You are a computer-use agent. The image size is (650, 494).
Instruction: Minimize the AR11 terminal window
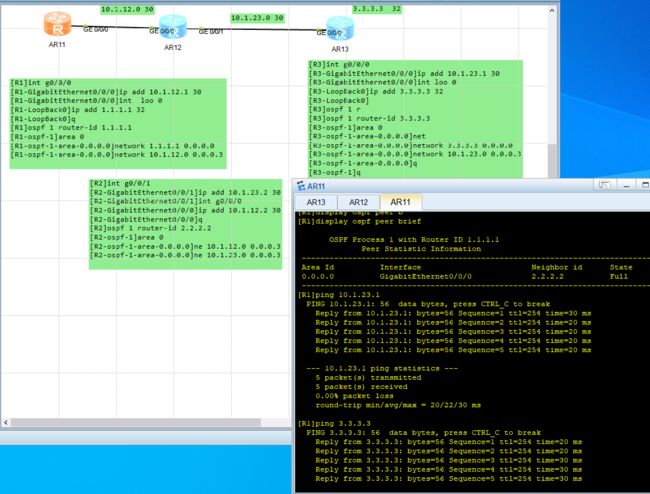pos(626,185)
